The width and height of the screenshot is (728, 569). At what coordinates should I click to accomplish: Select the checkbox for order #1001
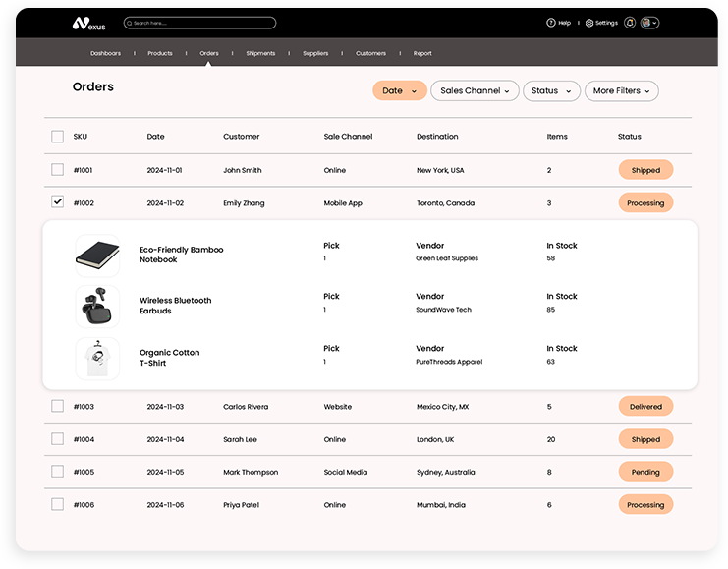click(x=57, y=170)
